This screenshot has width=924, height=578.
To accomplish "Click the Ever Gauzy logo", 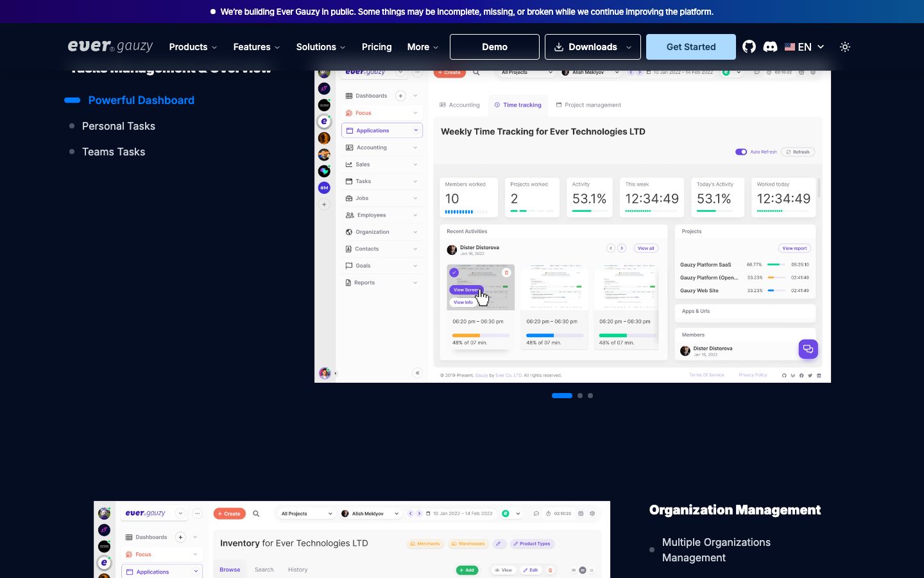I will coord(110,46).
